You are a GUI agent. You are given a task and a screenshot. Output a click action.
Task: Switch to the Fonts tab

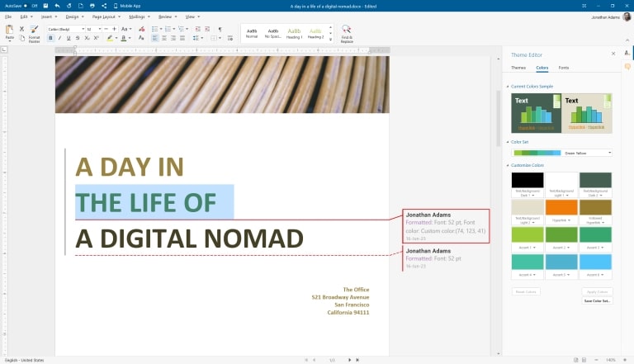click(x=563, y=67)
